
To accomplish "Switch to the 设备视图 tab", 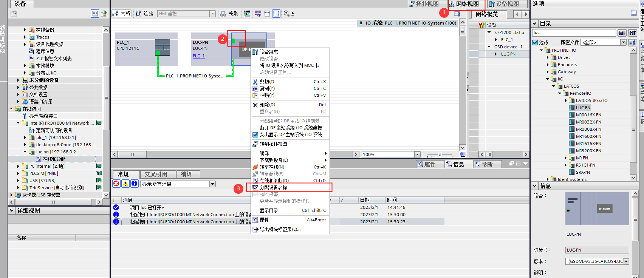I will [x=504, y=4].
